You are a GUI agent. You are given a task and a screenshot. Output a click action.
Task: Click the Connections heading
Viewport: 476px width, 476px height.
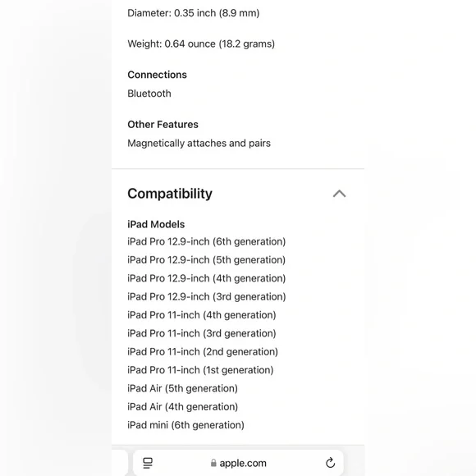coord(157,75)
